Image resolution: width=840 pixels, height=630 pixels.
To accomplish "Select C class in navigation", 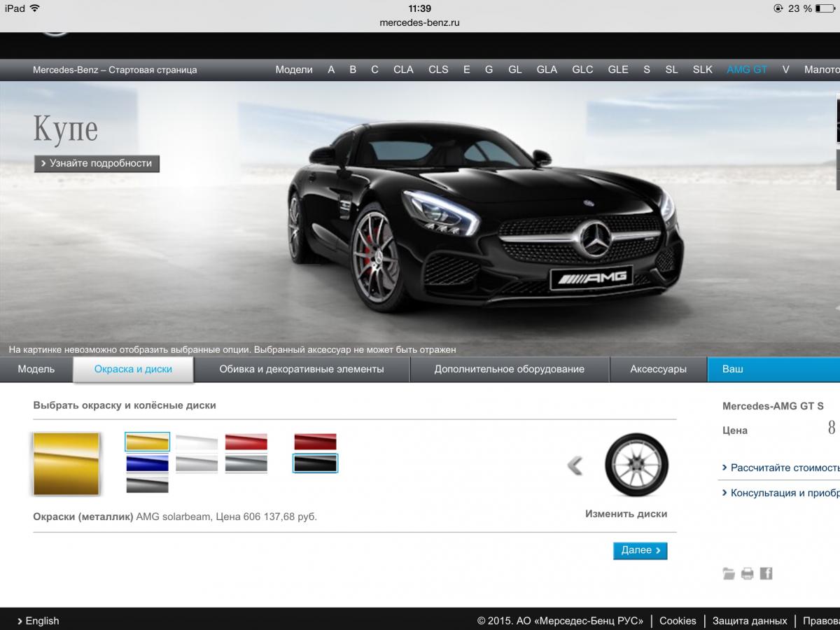I will click(375, 69).
